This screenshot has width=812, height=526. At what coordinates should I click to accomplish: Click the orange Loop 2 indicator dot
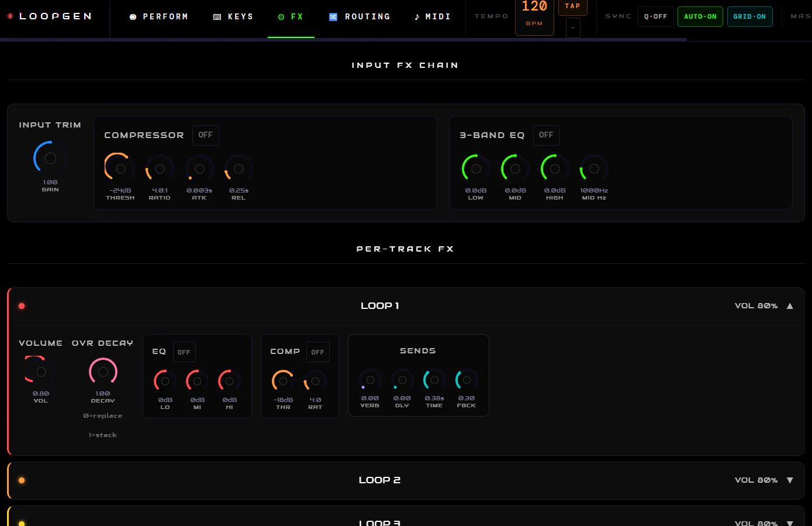coord(22,480)
